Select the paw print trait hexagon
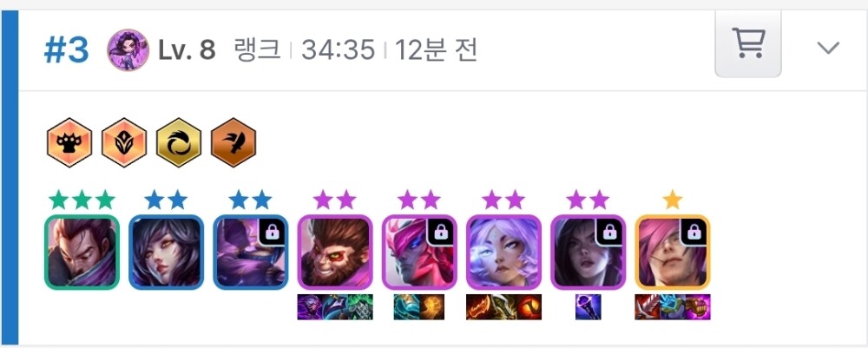The width and height of the screenshot is (868, 348). 69,142
